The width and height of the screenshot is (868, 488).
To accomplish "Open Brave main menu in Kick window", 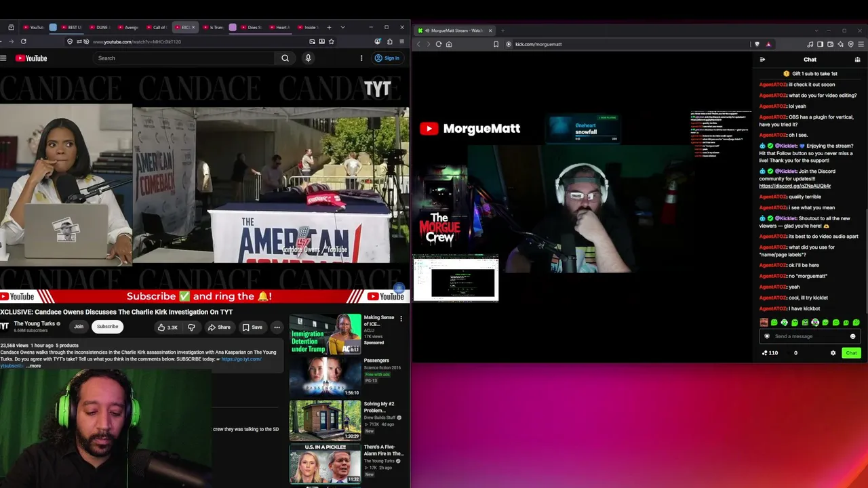I will pyautogui.click(x=861, y=44).
